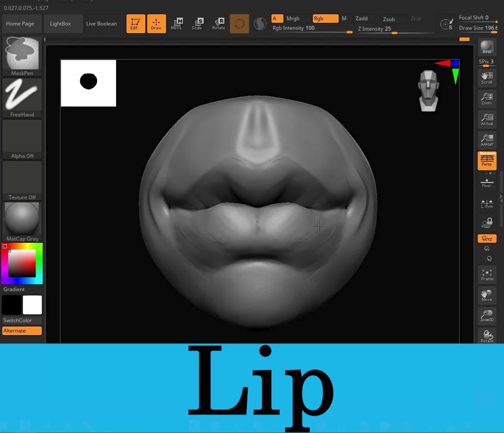The image size is (504, 433).
Task: Open the Alpha Off selector
Action: tap(22, 136)
